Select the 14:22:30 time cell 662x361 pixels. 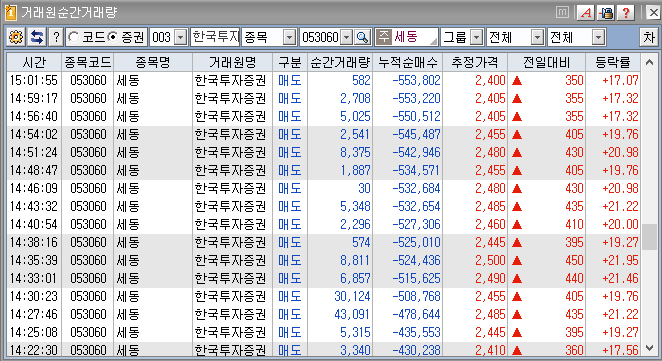(34, 350)
